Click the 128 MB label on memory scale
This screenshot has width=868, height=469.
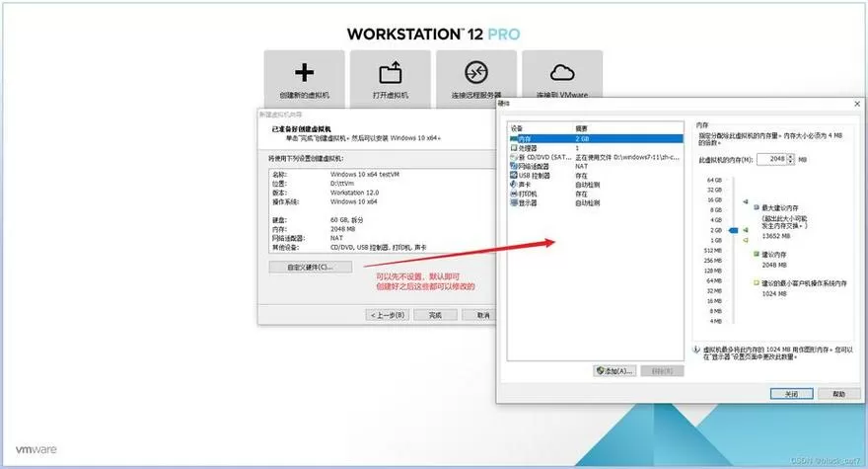[713, 272]
